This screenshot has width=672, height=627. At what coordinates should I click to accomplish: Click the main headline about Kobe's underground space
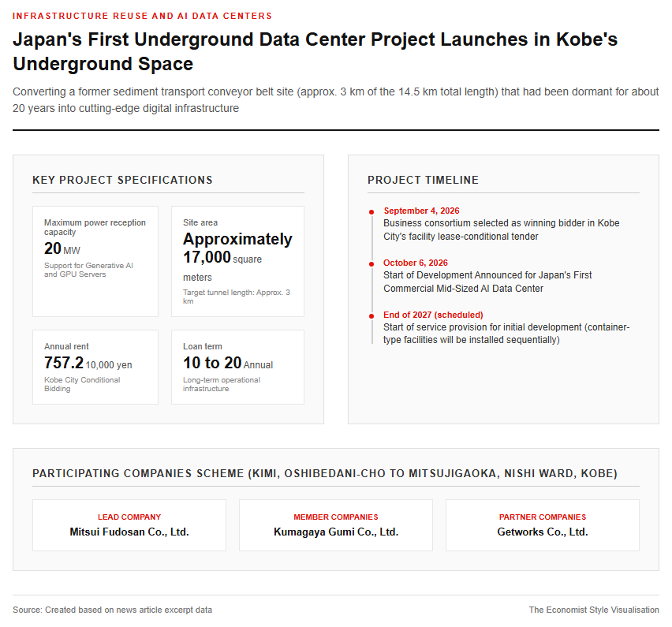click(315, 51)
